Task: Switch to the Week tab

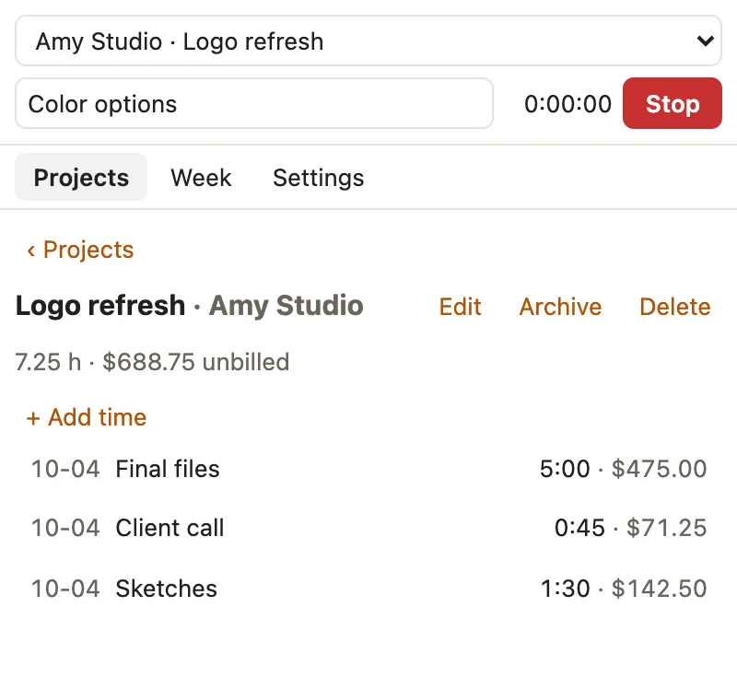Action: [201, 177]
